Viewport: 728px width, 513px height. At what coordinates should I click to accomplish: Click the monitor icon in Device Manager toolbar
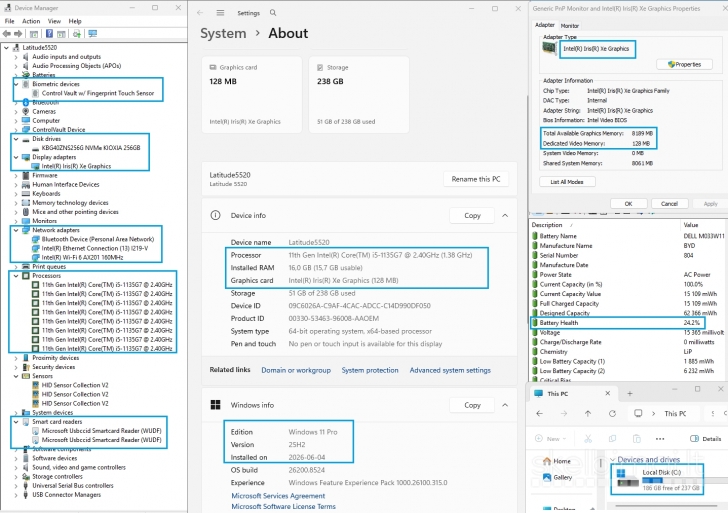click(x=92, y=33)
